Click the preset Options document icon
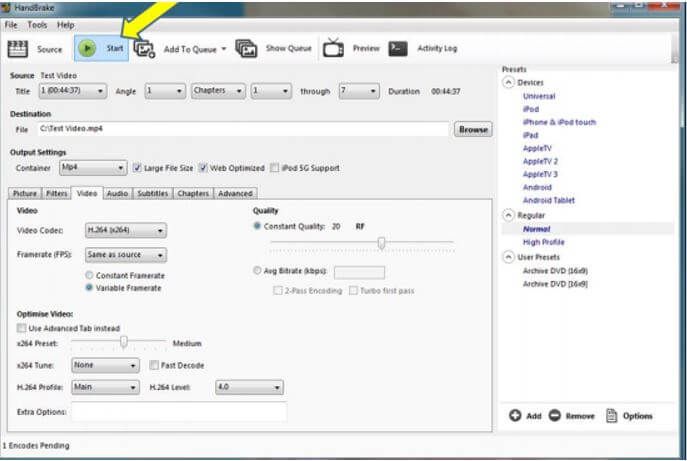 click(611, 415)
